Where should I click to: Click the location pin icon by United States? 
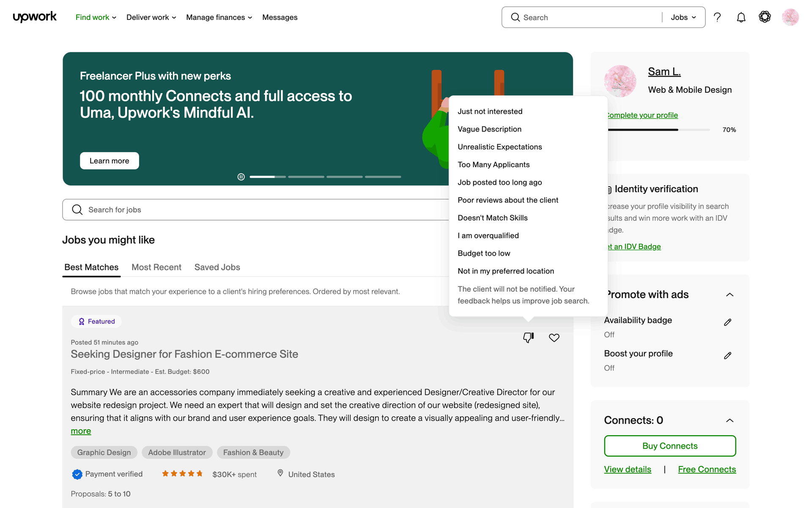click(280, 473)
